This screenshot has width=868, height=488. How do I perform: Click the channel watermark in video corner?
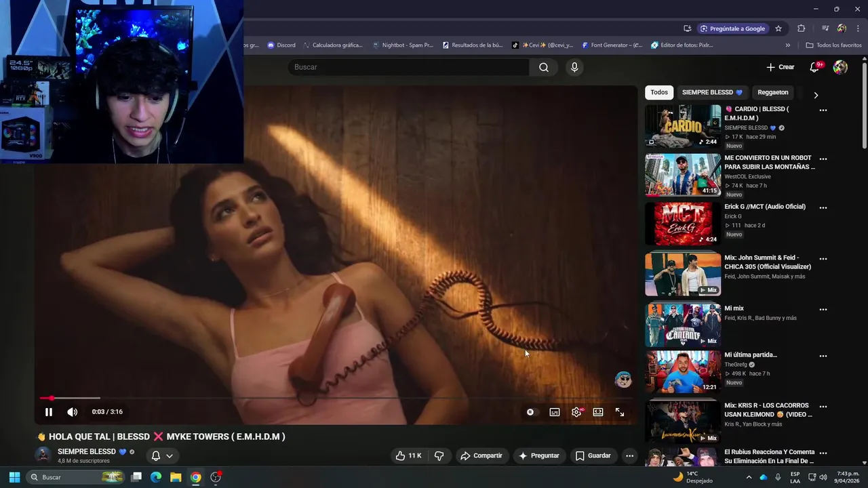623,380
